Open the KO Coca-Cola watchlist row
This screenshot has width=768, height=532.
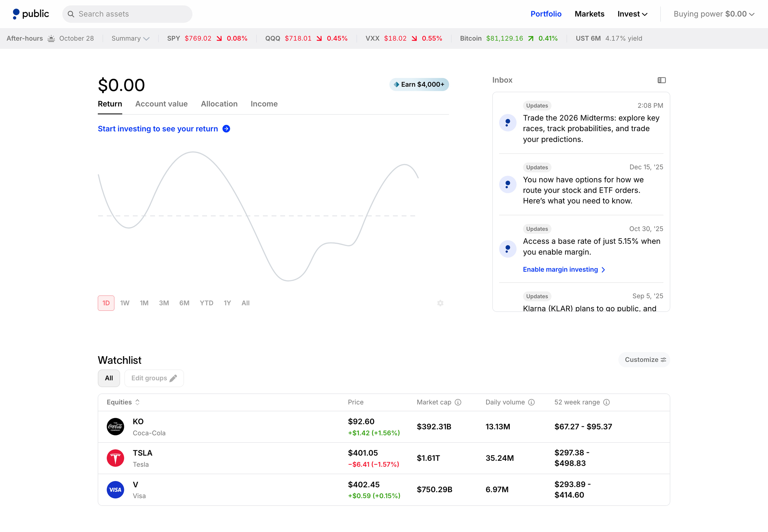[384, 427]
